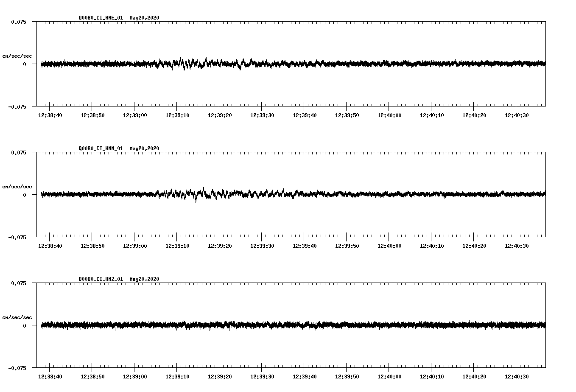Pick 12:40:30 time tick on HNZ plot

click(x=517, y=377)
